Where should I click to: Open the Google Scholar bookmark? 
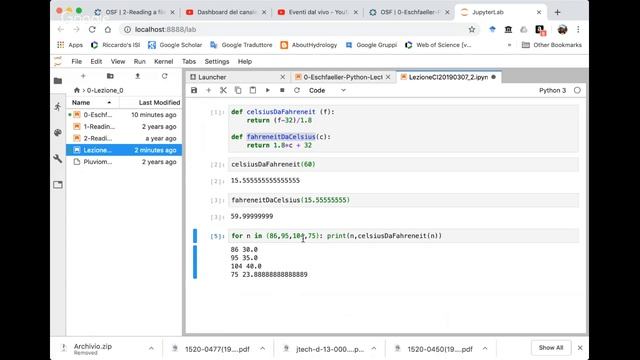175,45
